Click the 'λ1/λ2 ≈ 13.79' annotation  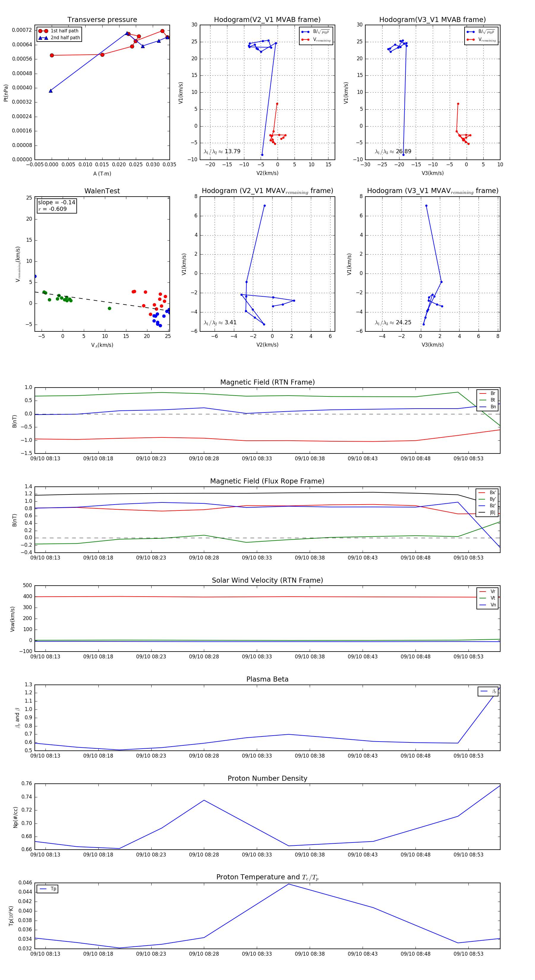[222, 151]
